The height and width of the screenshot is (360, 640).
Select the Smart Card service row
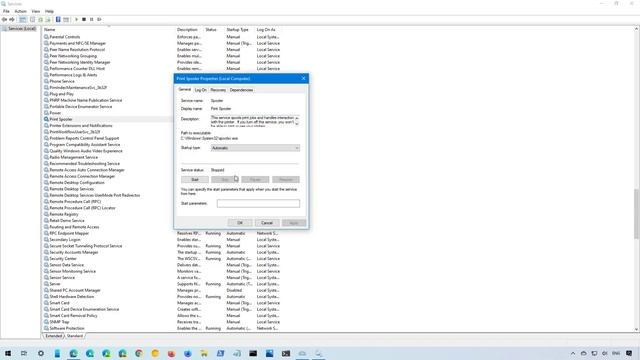(59, 303)
